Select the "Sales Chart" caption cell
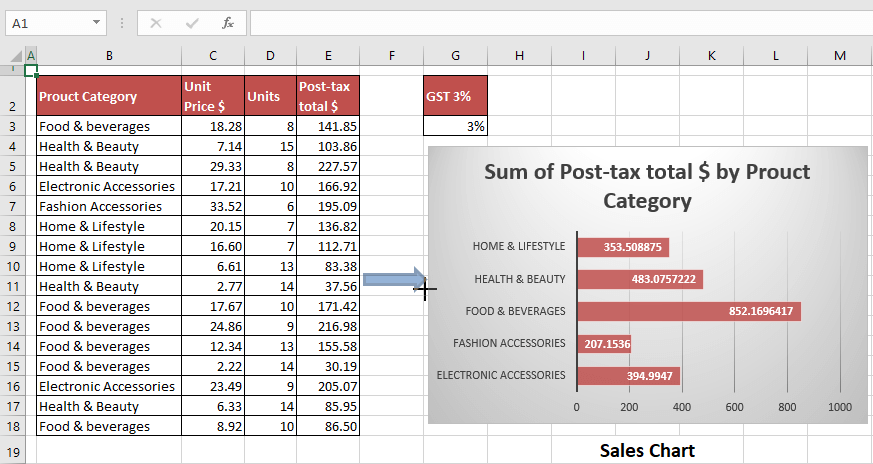 [647, 451]
